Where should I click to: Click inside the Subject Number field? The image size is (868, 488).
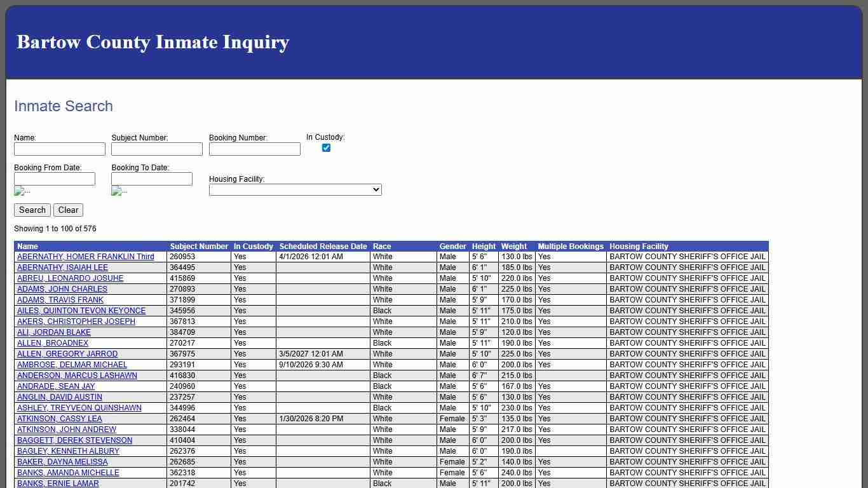point(156,149)
